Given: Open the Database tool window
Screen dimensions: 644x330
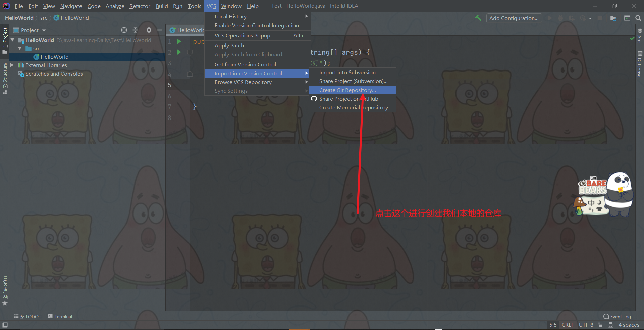Looking at the screenshot, I should coord(640,63).
